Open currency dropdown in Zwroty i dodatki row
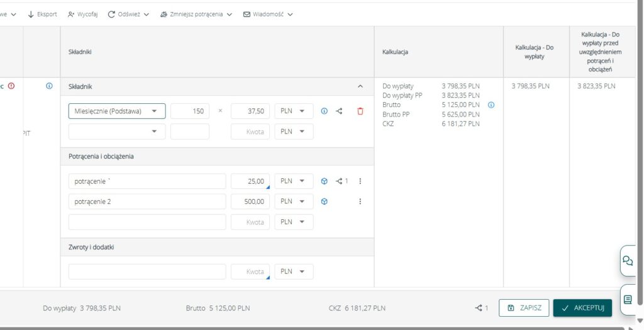 [294, 271]
